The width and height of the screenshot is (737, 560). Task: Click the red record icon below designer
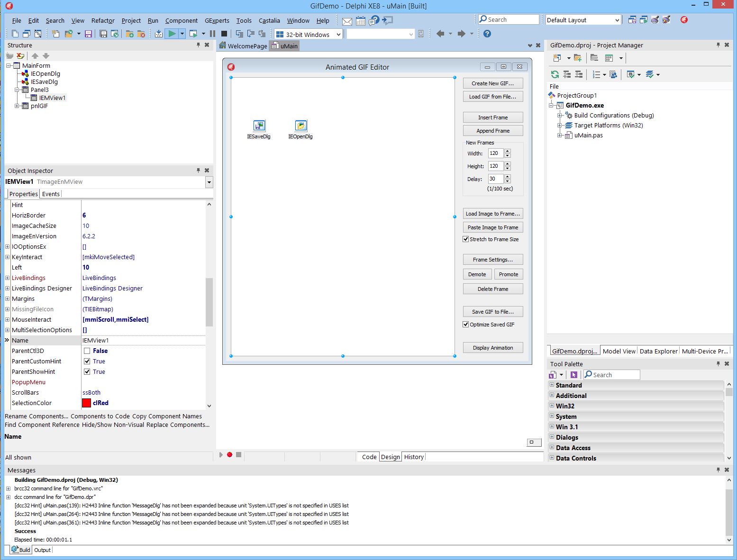click(x=230, y=455)
